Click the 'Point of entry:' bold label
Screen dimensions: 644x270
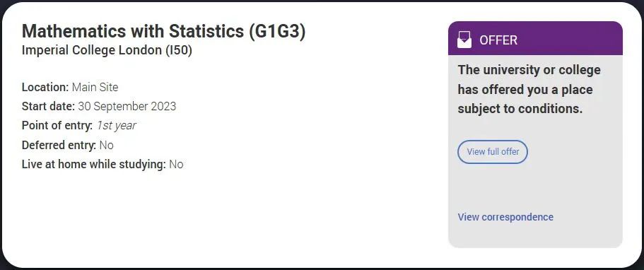(57, 126)
